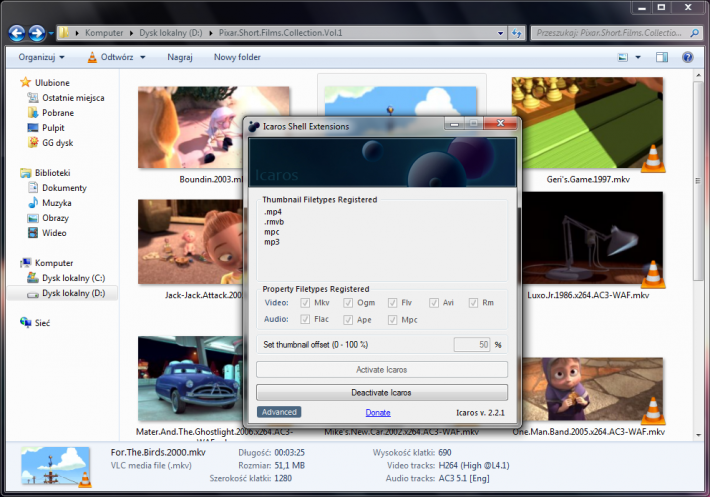Image resolution: width=710 pixels, height=497 pixels.
Task: Click the thumbnail offset percent field
Action: pyautogui.click(x=472, y=344)
